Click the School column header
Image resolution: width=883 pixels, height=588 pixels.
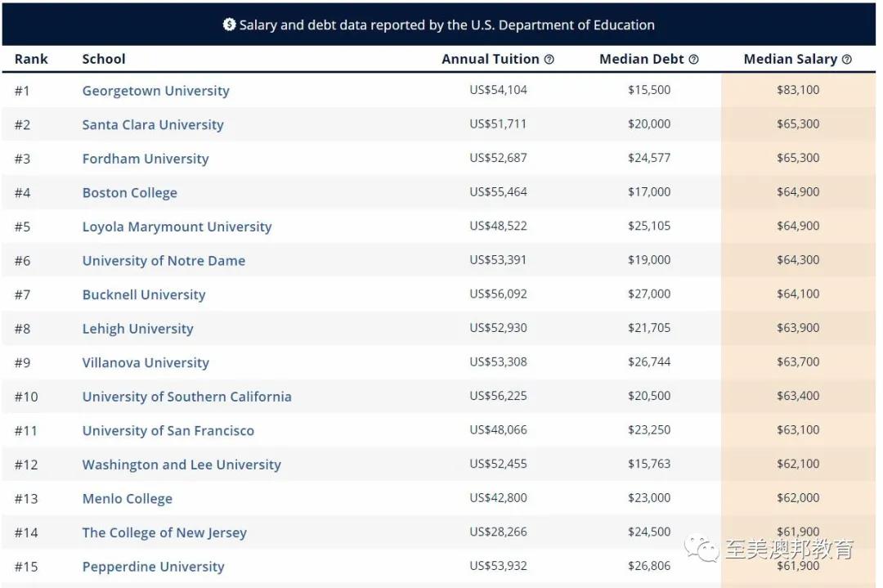pyautogui.click(x=104, y=59)
